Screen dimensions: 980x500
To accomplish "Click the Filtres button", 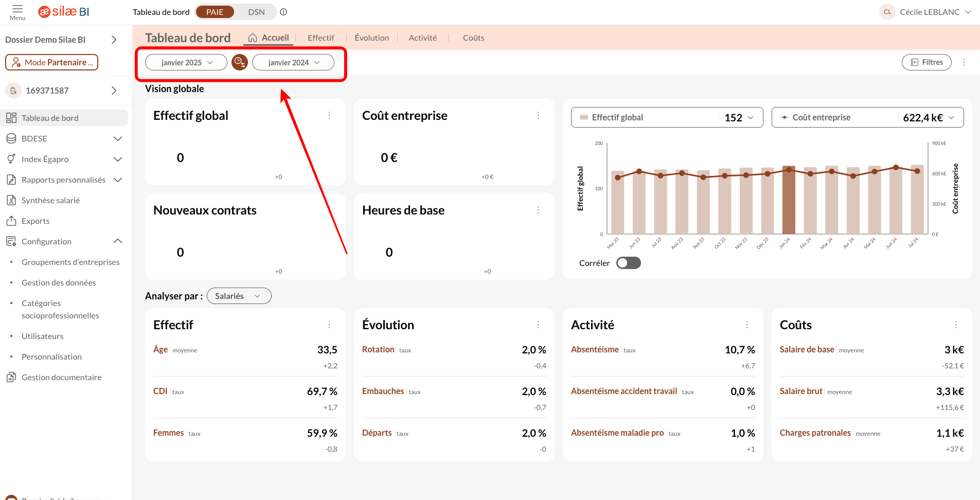I will point(926,62).
